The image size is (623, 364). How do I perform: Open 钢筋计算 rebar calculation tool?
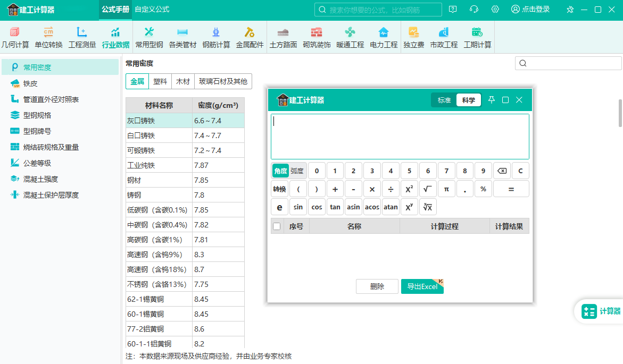click(x=216, y=37)
